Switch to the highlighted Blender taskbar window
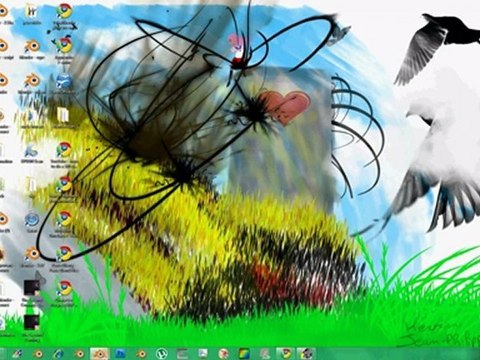The image size is (480, 360). [x=99, y=354]
